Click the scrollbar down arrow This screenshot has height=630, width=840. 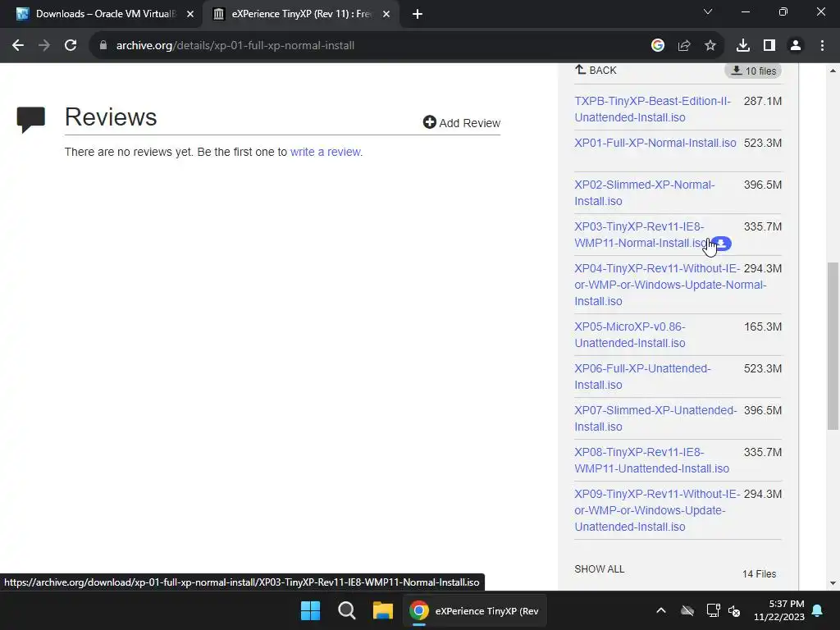pyautogui.click(x=833, y=583)
